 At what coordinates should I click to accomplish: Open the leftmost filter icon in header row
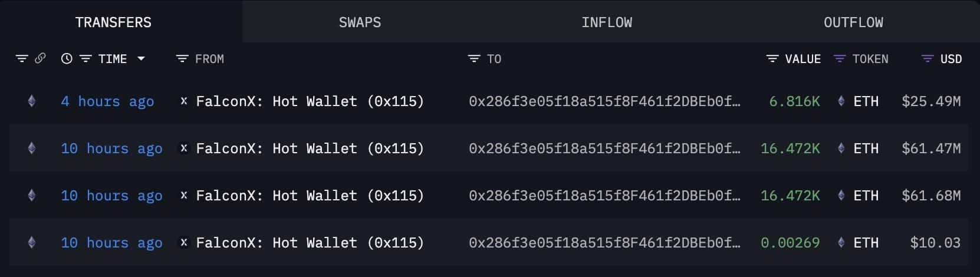tap(22, 58)
